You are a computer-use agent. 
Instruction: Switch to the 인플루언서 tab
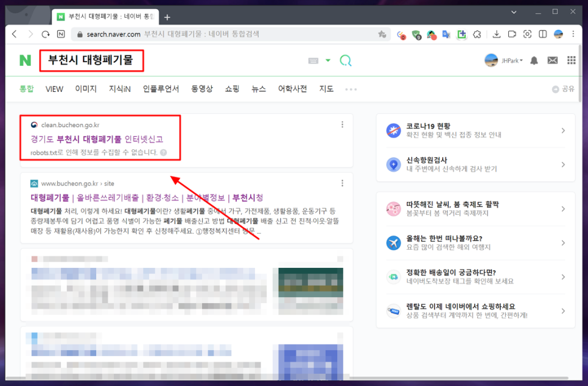click(x=161, y=89)
